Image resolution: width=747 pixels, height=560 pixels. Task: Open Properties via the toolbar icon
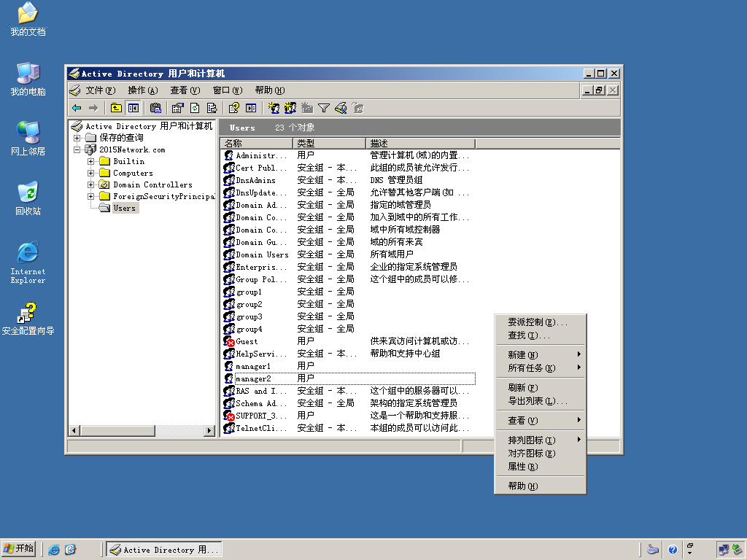click(178, 108)
